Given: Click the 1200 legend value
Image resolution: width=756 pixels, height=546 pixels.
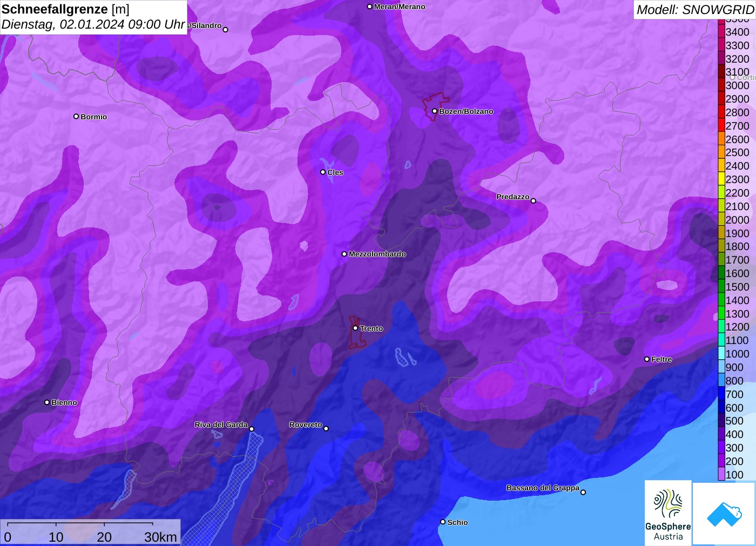Looking at the screenshot, I should tap(737, 327).
